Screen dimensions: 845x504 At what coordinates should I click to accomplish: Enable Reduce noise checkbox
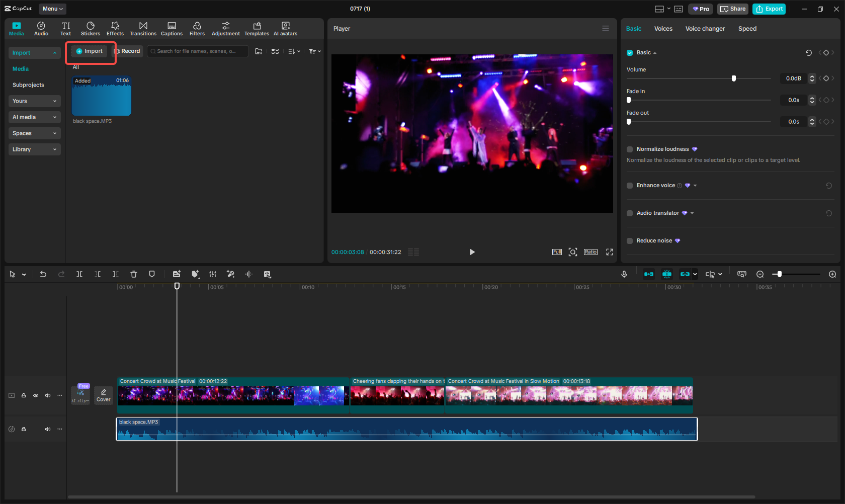point(630,241)
